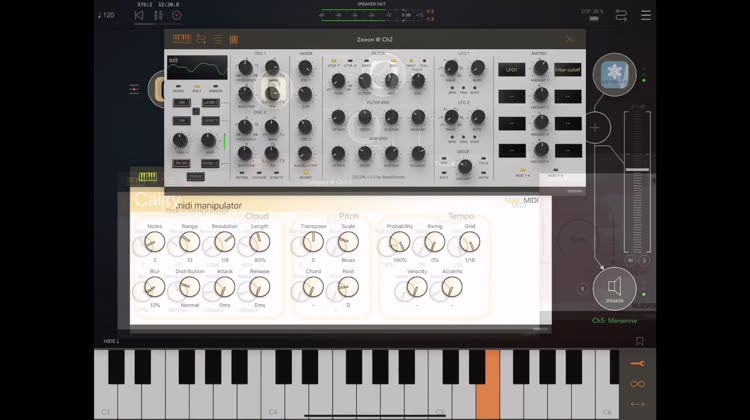Screen dimensions: 750x420
Task: Click the OSC 1 frequency knob
Action: [x=245, y=67]
